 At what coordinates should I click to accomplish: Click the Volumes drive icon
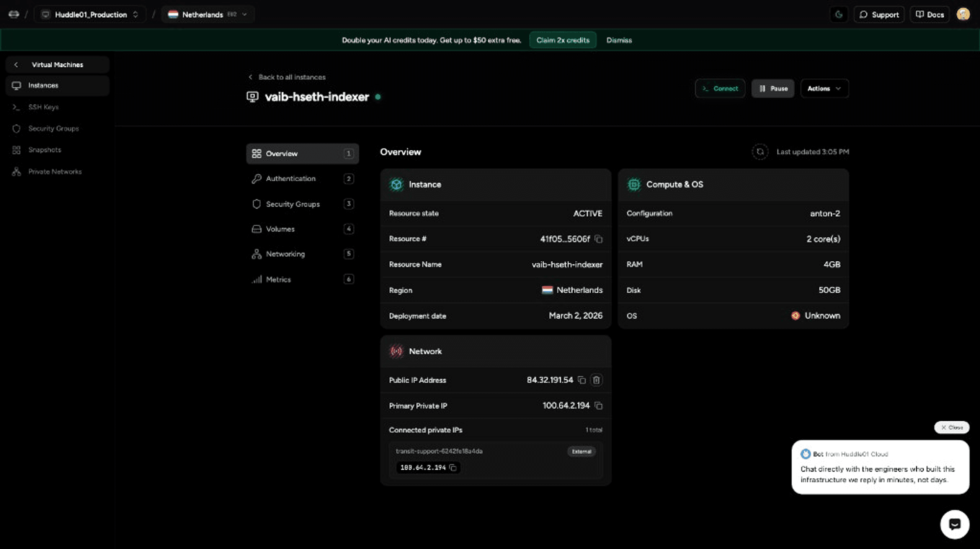tap(256, 229)
